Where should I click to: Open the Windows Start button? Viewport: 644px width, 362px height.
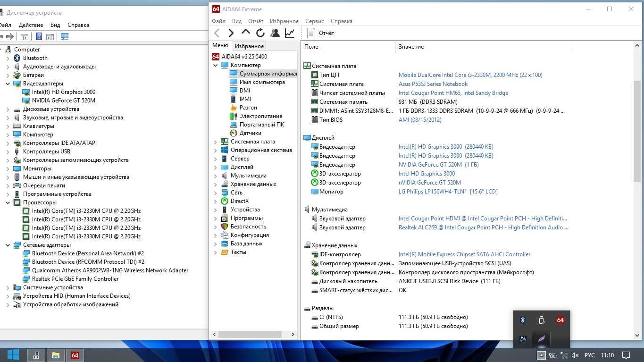coord(13,355)
